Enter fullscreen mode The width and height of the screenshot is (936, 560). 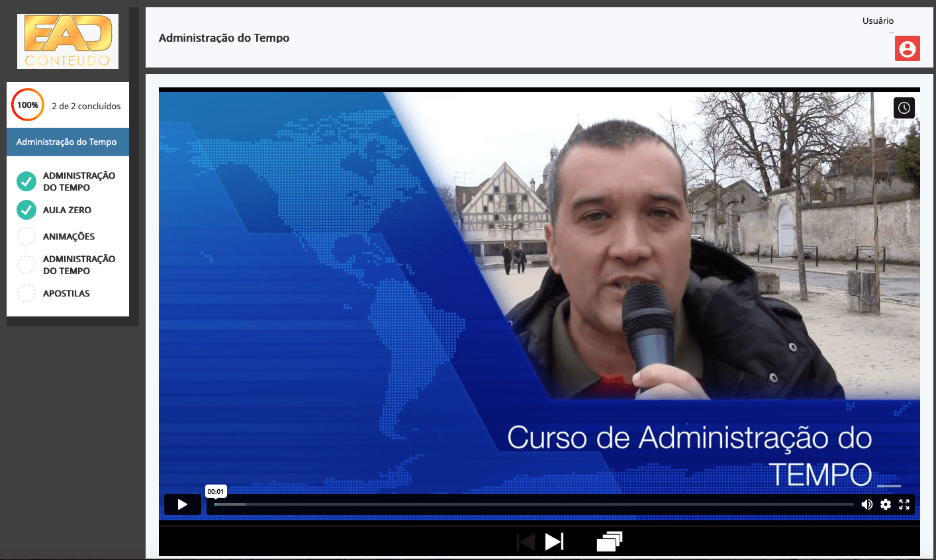click(x=904, y=504)
